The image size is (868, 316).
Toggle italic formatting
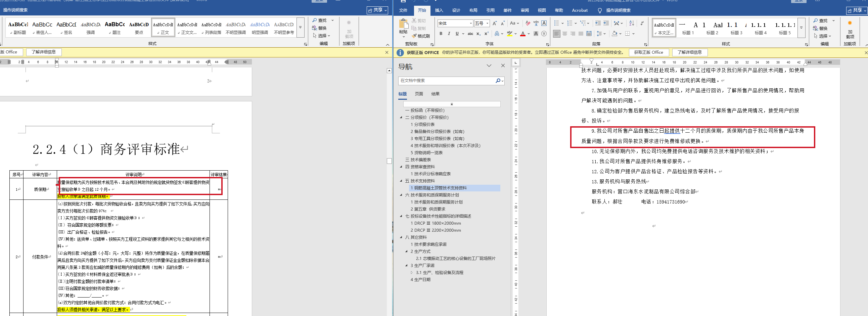(x=449, y=34)
